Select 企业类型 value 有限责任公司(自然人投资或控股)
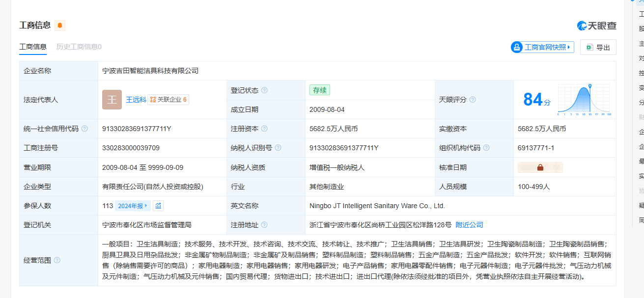 coord(153,187)
